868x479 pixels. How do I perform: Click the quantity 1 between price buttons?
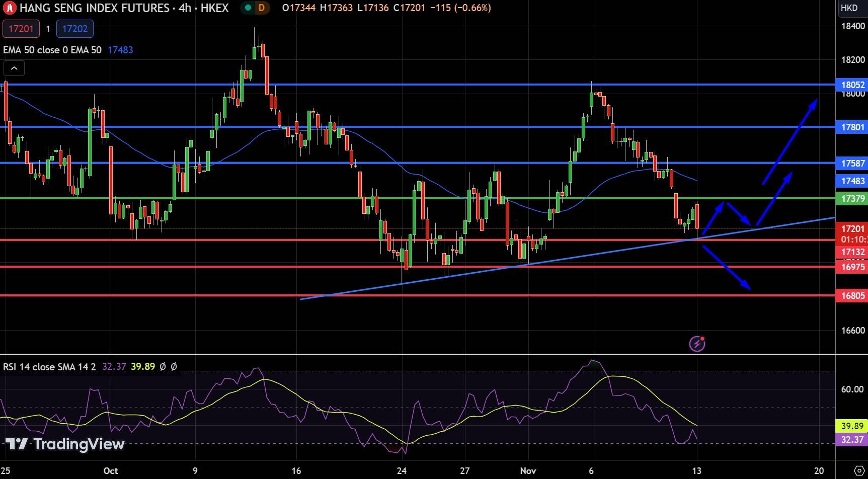pyautogui.click(x=48, y=29)
